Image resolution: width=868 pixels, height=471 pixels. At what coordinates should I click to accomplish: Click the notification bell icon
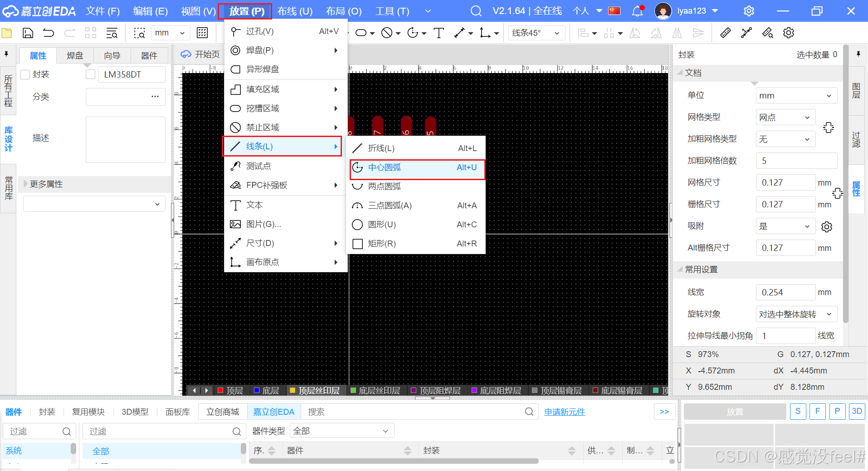pyautogui.click(x=637, y=11)
